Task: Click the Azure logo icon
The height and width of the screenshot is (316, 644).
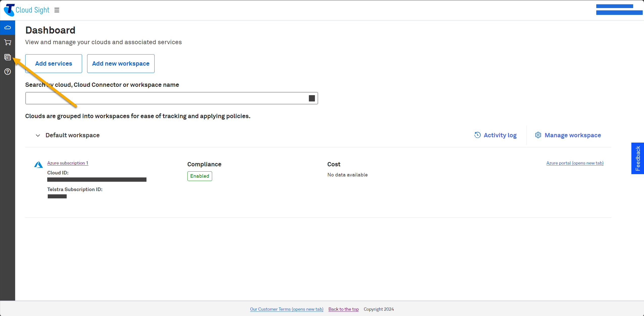Action: tap(38, 165)
